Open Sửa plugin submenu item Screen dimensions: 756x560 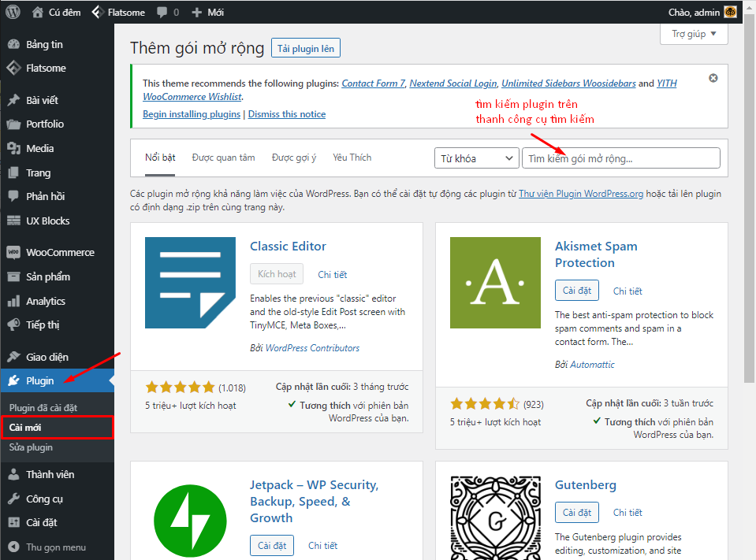31,447
